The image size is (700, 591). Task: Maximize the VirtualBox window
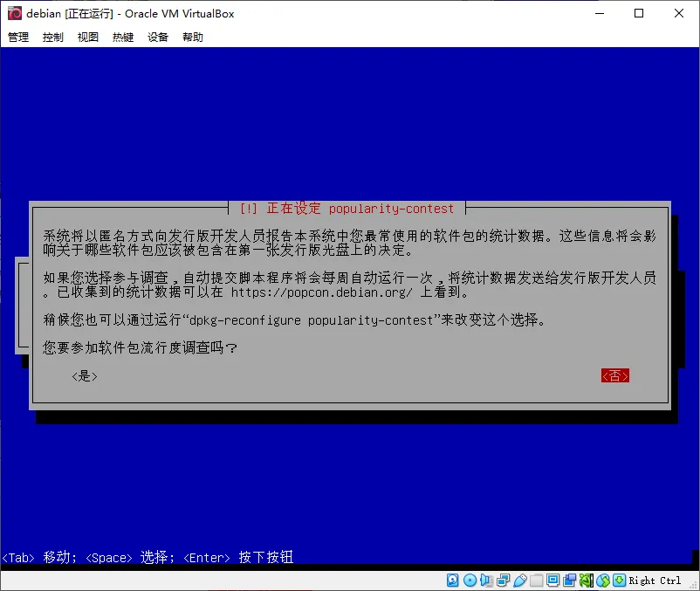point(639,13)
